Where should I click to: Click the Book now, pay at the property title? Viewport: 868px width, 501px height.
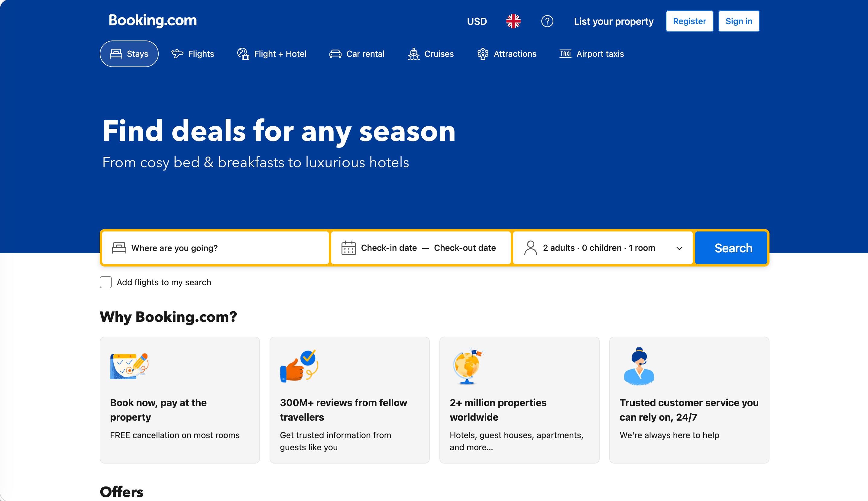pyautogui.click(x=158, y=410)
